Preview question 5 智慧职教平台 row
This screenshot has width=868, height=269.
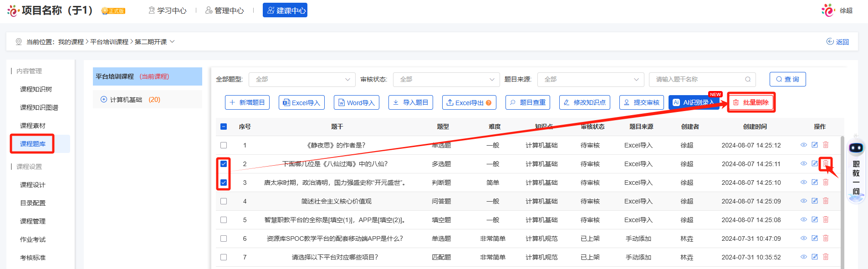click(x=804, y=219)
